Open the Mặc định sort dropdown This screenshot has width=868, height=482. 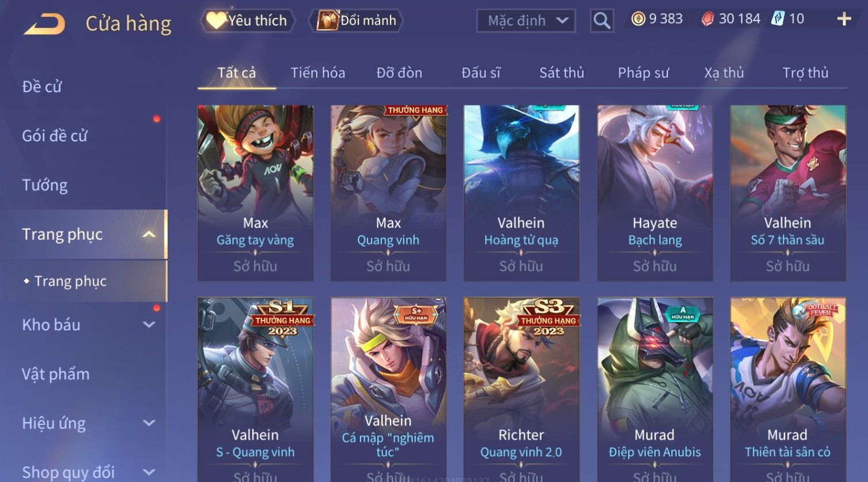526,21
